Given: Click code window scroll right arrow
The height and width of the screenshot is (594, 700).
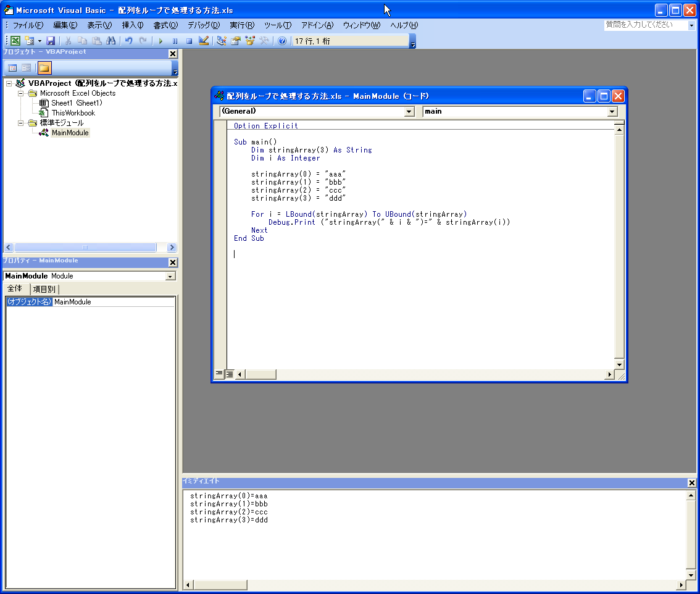Looking at the screenshot, I should click(609, 374).
